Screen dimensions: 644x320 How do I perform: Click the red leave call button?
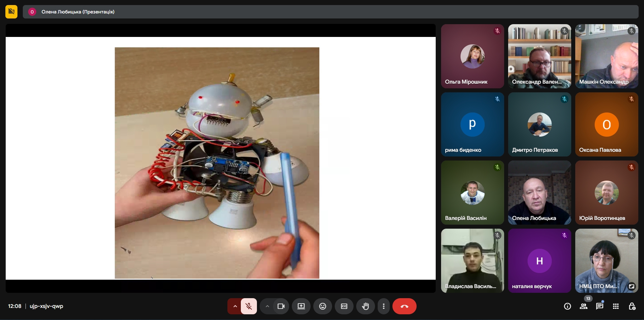coord(404,306)
